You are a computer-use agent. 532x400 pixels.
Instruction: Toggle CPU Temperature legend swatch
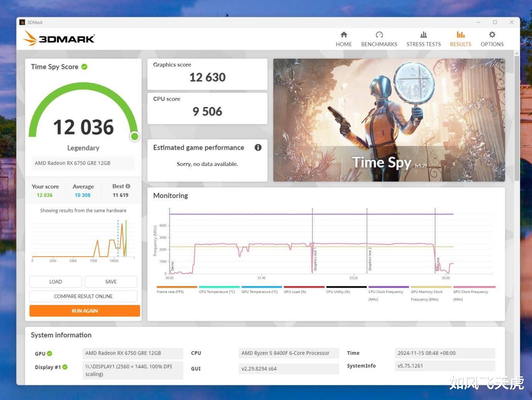pos(219,287)
